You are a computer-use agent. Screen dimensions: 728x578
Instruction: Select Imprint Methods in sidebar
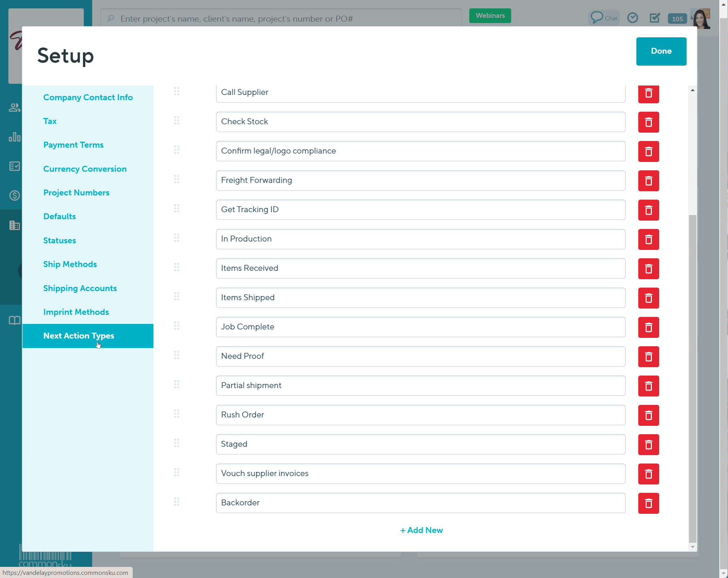76,312
